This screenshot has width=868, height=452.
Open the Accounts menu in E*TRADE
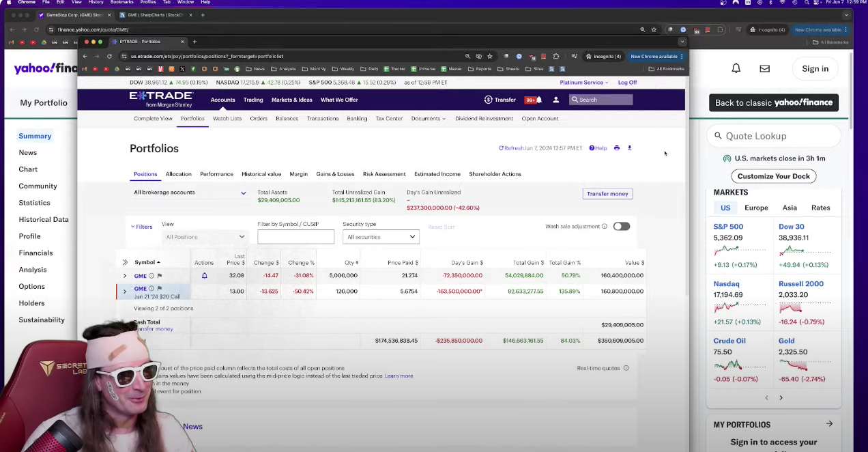pyautogui.click(x=222, y=100)
